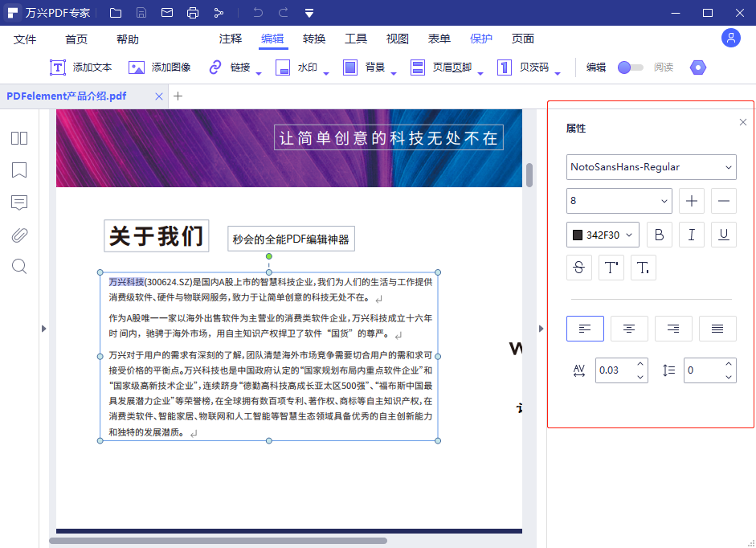Select the 添加文本 (Add Text) tool

79,67
